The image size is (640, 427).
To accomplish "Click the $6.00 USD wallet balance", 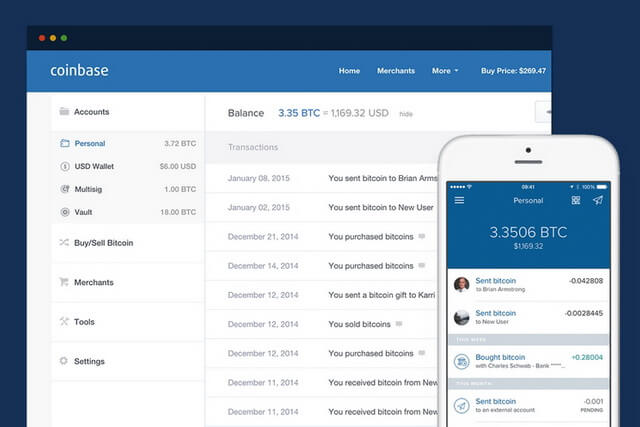I will click(178, 167).
